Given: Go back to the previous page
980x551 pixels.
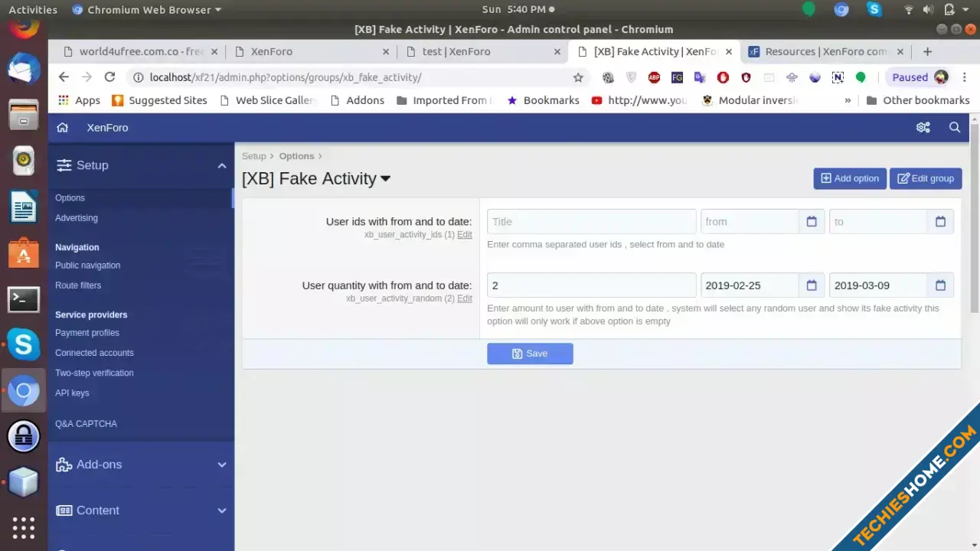Looking at the screenshot, I should [x=64, y=77].
